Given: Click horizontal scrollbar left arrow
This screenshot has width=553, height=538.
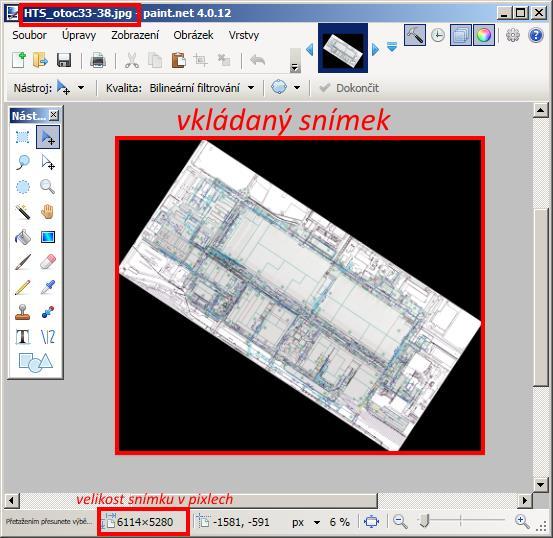Looking at the screenshot, I should [12, 500].
